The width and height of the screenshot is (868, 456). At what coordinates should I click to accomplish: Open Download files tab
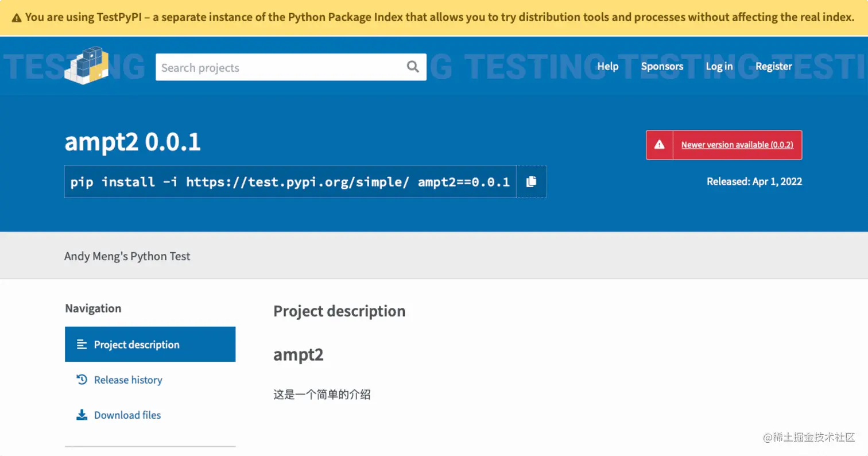[127, 415]
